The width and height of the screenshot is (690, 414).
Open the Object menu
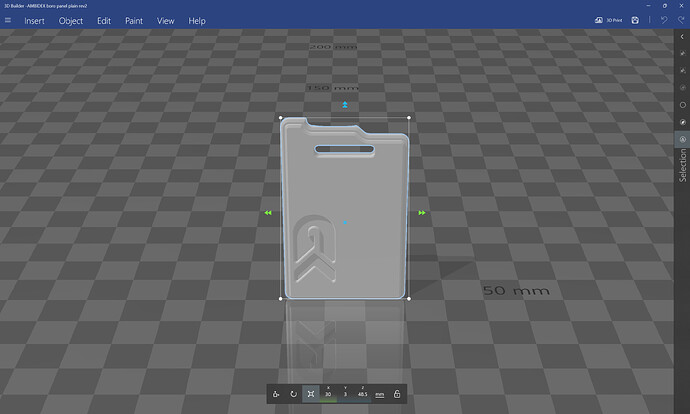pyautogui.click(x=71, y=21)
